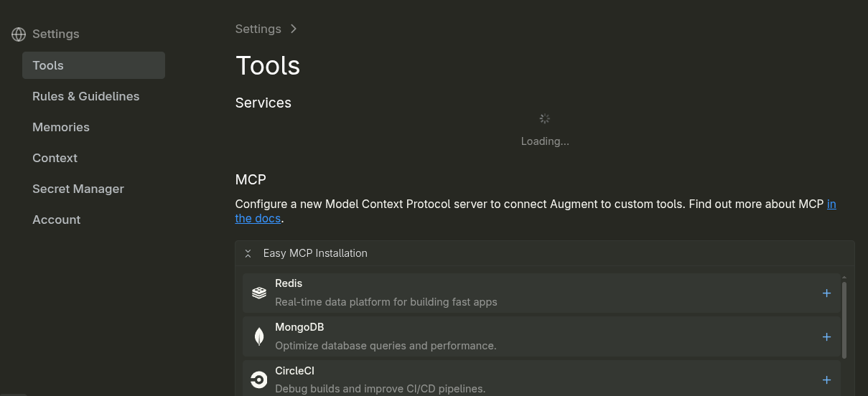Click the Easy MCP Installation header label

tap(315, 253)
